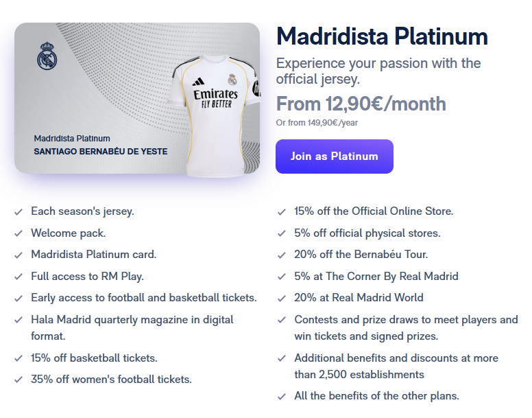Click checkmark next to All the benefits of other plans
The height and width of the screenshot is (418, 532).
(x=282, y=397)
